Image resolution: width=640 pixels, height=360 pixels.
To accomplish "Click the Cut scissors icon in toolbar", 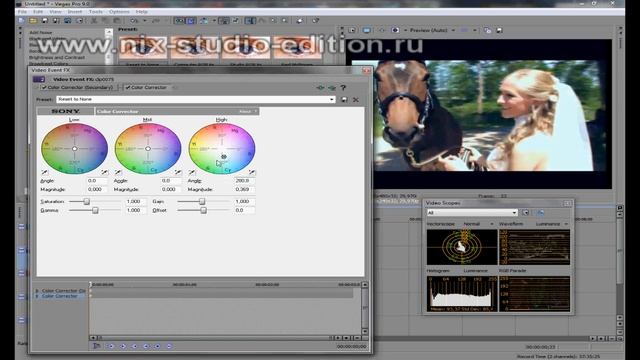I will tap(94, 20).
